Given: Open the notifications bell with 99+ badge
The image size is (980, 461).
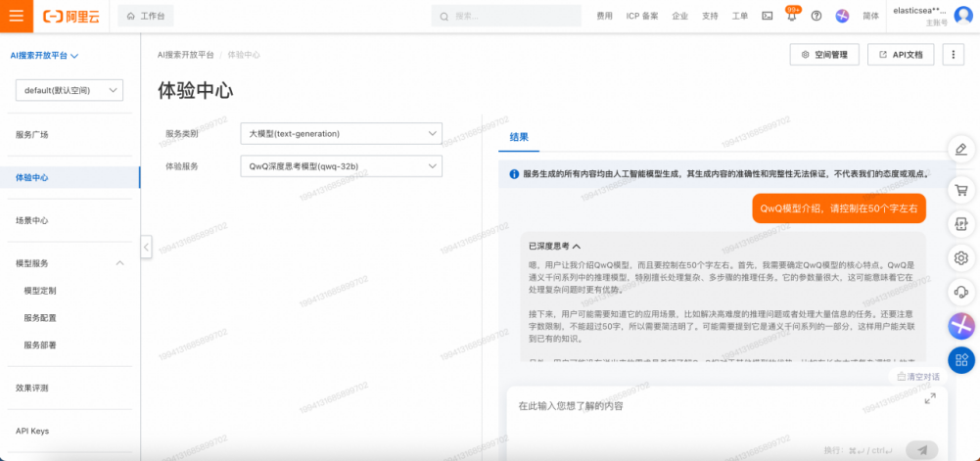Looking at the screenshot, I should 791,17.
